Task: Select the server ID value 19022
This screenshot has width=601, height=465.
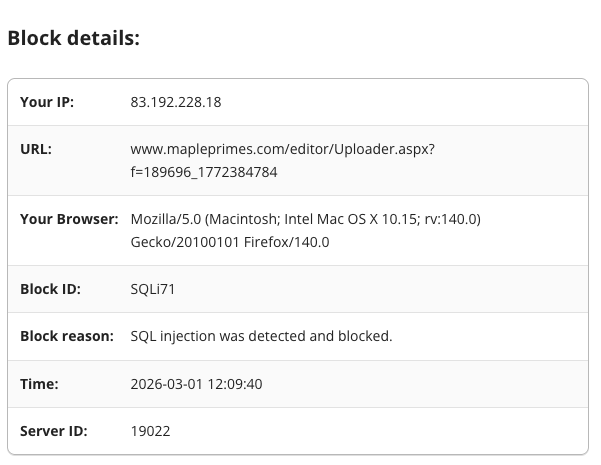Action: pos(150,431)
